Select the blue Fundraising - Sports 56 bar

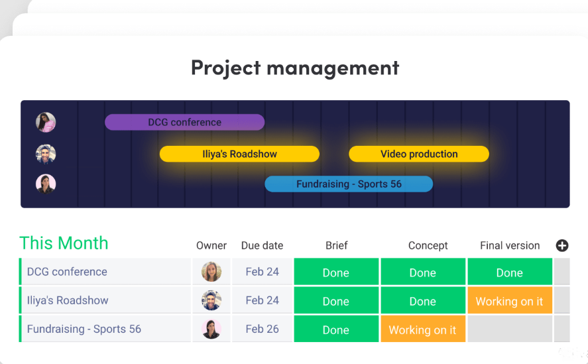pyautogui.click(x=349, y=184)
